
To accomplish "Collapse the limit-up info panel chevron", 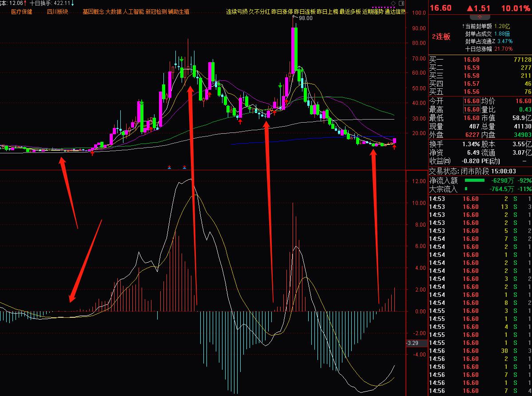I will (x=480, y=16).
